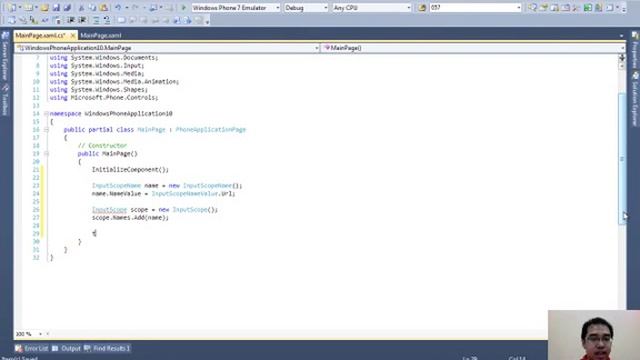Image resolution: width=640 pixels, height=360 pixels.
Task: Collapse the namespace WindowsPhoneApplication10 block
Action: pyautogui.click(x=46, y=113)
